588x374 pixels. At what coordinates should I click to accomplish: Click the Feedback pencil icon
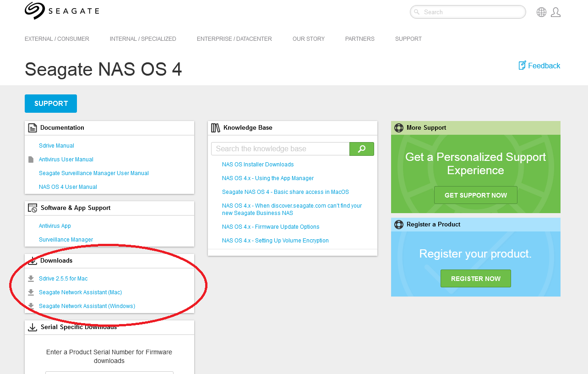pyautogui.click(x=522, y=66)
